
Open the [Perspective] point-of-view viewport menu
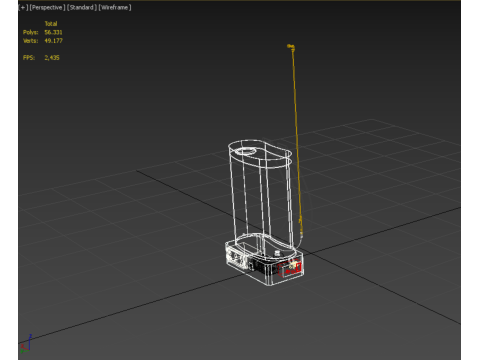[47, 7]
